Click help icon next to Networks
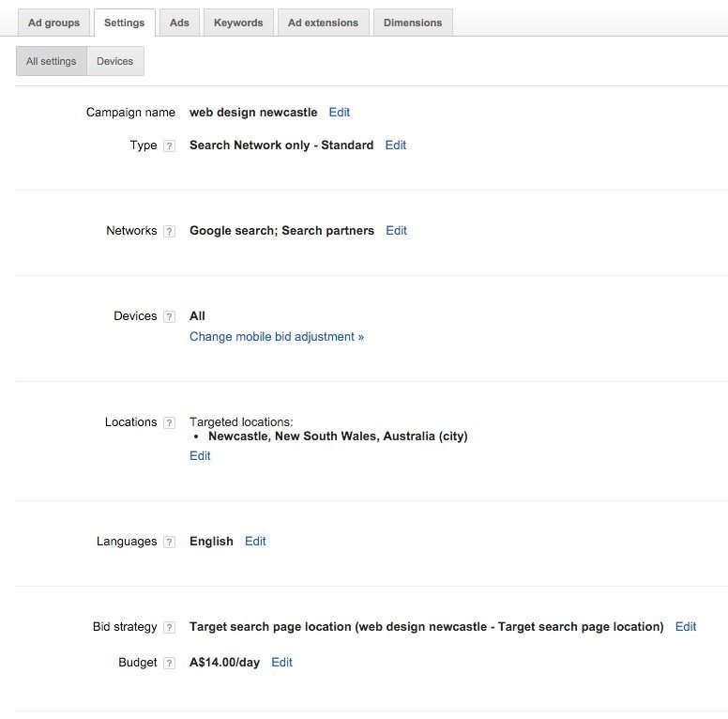The height and width of the screenshot is (719, 728). click(169, 232)
